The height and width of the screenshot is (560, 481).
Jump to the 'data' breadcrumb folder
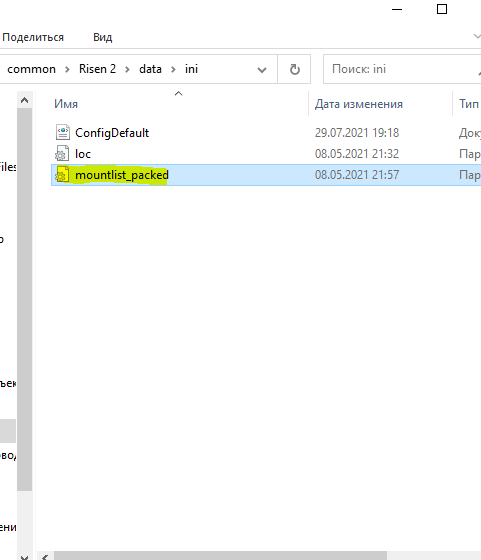[150, 69]
